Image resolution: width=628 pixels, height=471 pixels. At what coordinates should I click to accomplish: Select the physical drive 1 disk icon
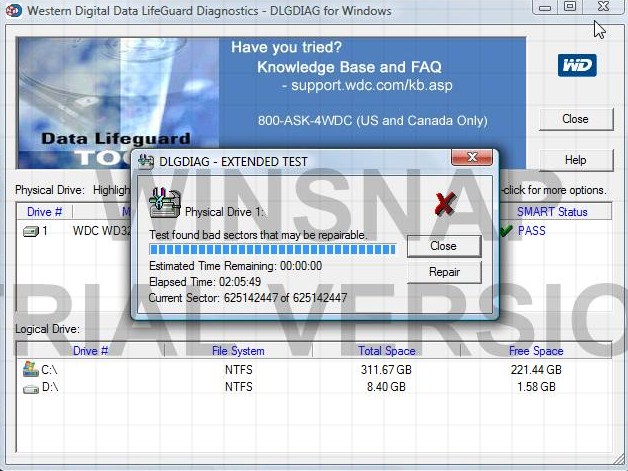pyautogui.click(x=31, y=231)
